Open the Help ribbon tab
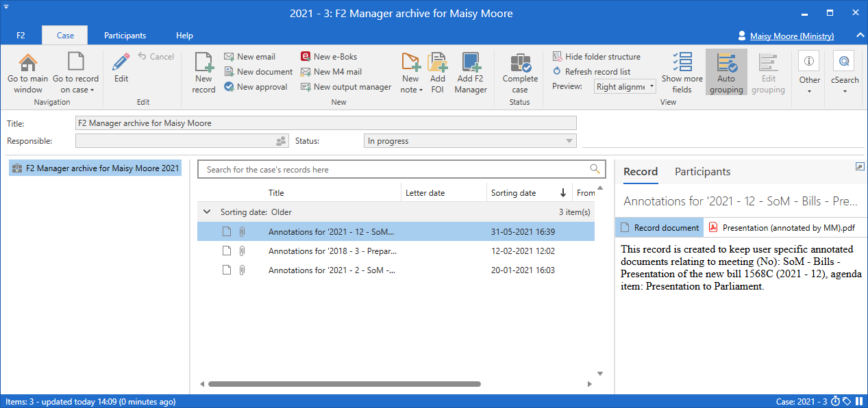The height and width of the screenshot is (408, 868). 184,36
